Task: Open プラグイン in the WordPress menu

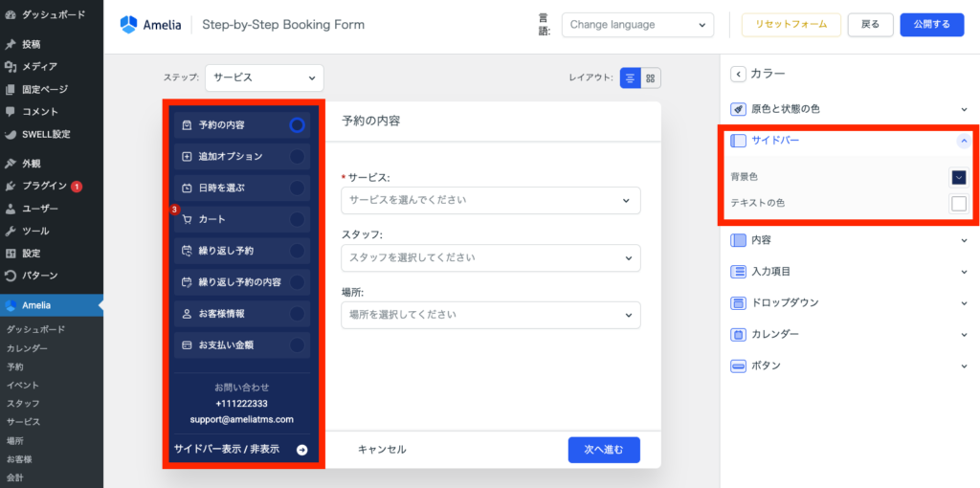Action: pyautogui.click(x=44, y=186)
